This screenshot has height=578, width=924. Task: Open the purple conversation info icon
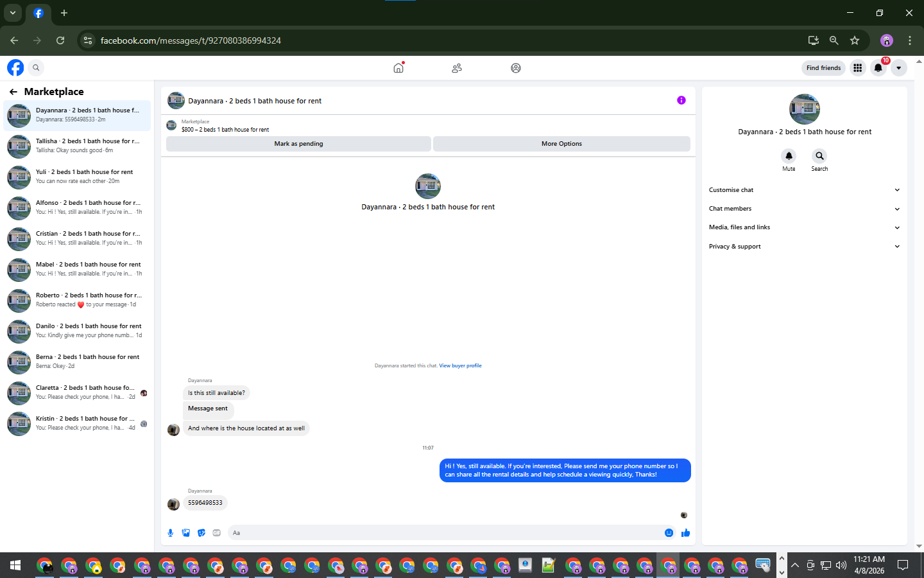[681, 100]
